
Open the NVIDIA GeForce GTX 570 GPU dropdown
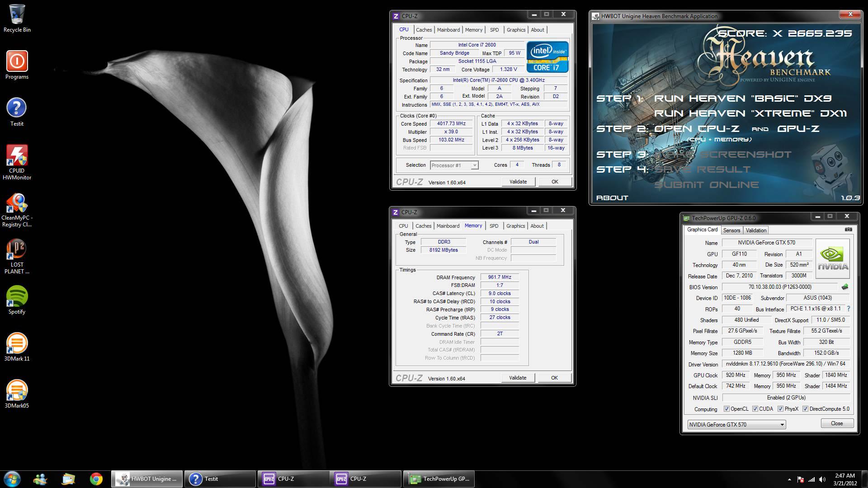click(736, 425)
